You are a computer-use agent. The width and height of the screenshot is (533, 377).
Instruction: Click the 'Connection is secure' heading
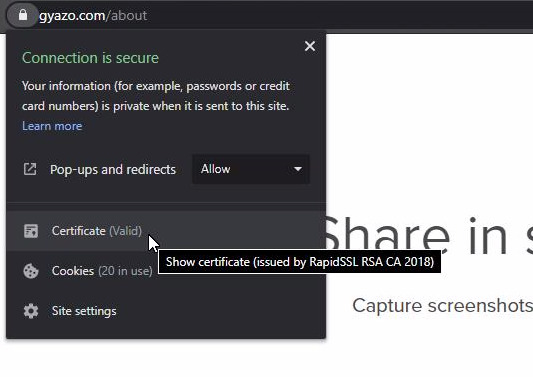pos(90,58)
